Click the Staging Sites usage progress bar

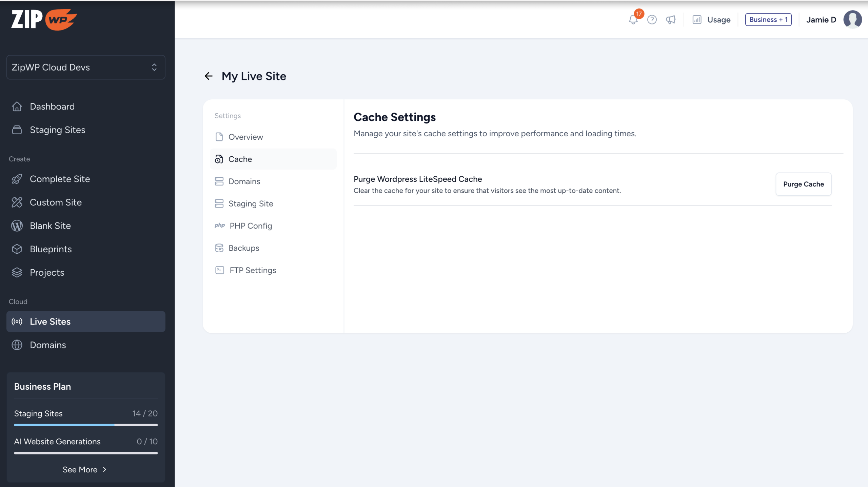tap(86, 425)
